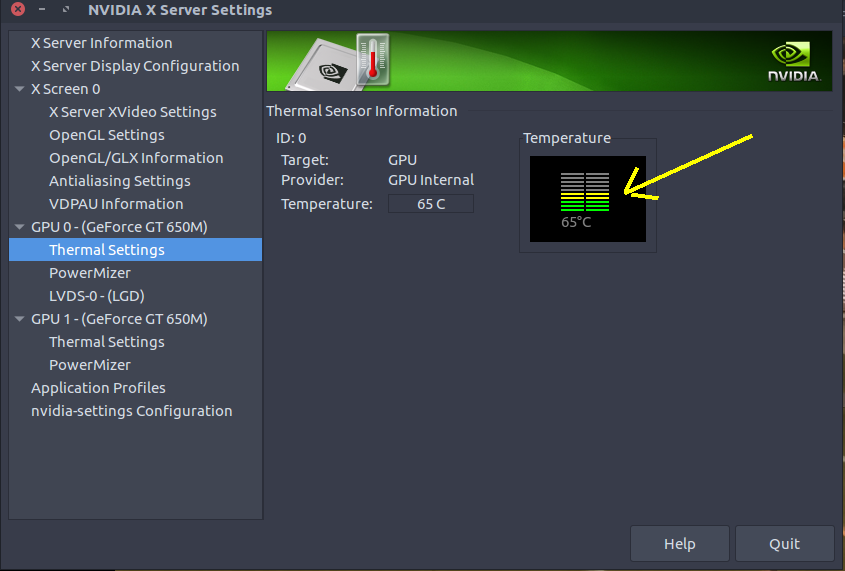845x571 pixels.
Task: Select GPU 1 - (GeForce GT 650M) entry
Action: coord(119,319)
